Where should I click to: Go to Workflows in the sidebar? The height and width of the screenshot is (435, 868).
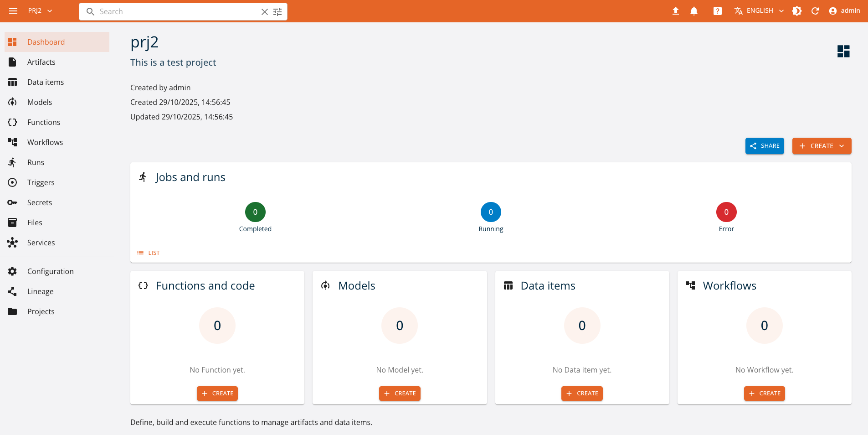point(45,142)
